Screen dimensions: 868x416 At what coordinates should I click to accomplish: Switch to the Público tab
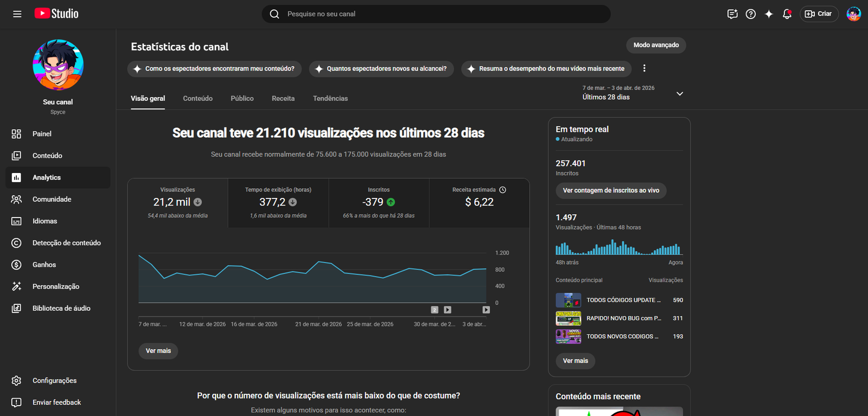pos(242,99)
